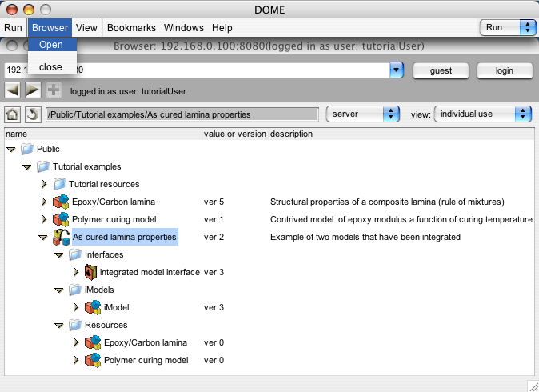Click the iModels folder icon
Image resolution: width=539 pixels, height=392 pixels.
point(75,290)
